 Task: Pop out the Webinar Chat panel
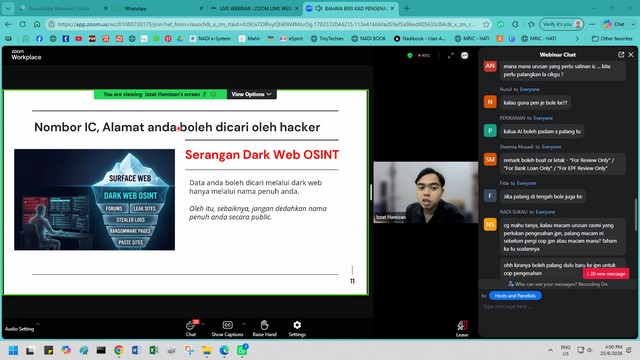pyautogui.click(x=621, y=55)
